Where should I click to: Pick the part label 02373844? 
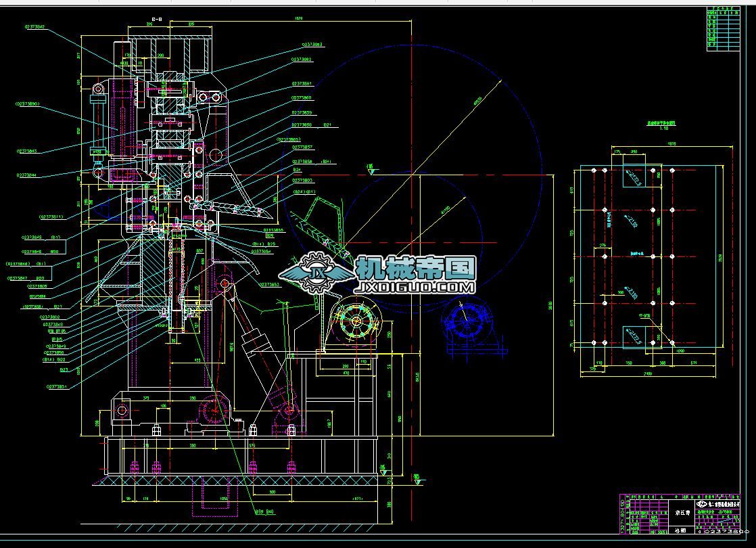pyautogui.click(x=26, y=175)
